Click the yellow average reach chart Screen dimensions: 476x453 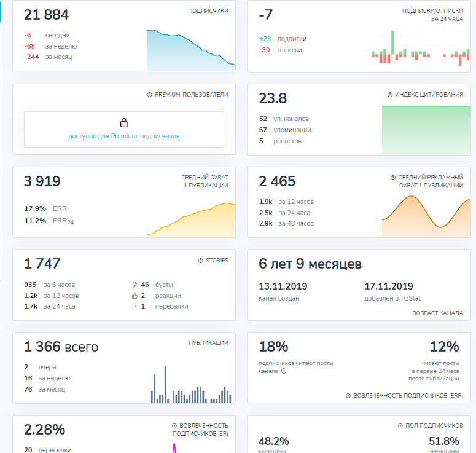[190, 219]
